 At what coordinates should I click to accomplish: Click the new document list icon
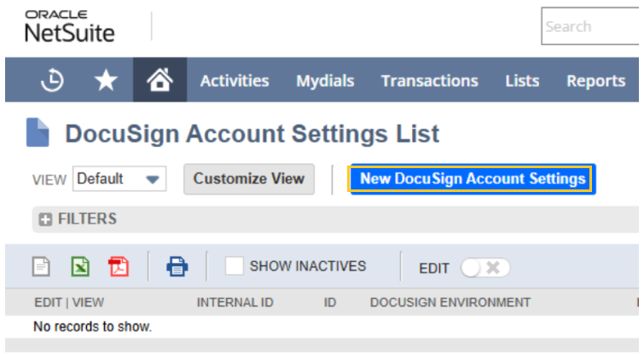[x=42, y=266]
